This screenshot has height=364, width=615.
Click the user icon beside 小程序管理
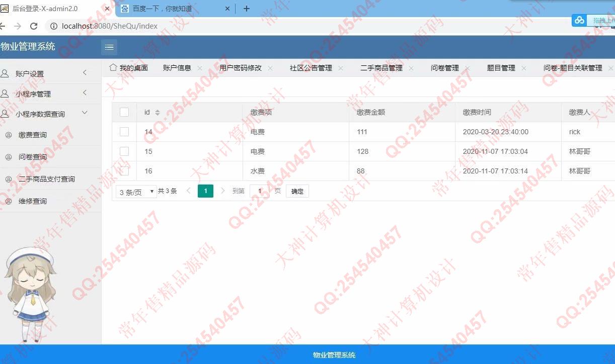[x=5, y=94]
